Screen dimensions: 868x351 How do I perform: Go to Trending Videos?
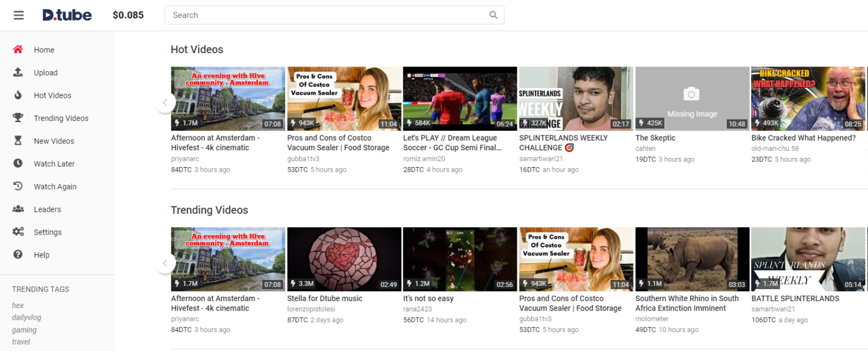pyautogui.click(x=61, y=118)
